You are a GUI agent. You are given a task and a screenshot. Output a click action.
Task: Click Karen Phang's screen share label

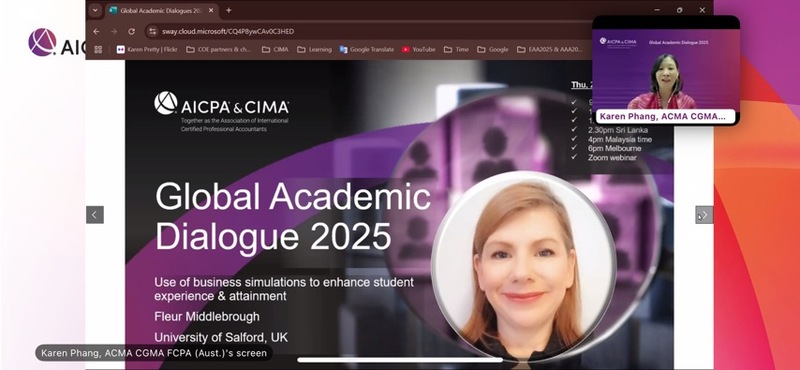154,353
